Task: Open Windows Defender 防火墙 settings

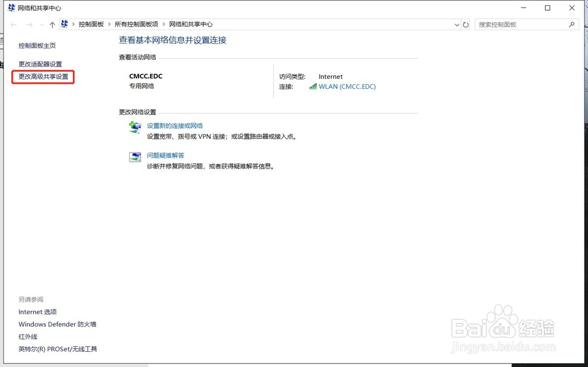Action: point(57,324)
